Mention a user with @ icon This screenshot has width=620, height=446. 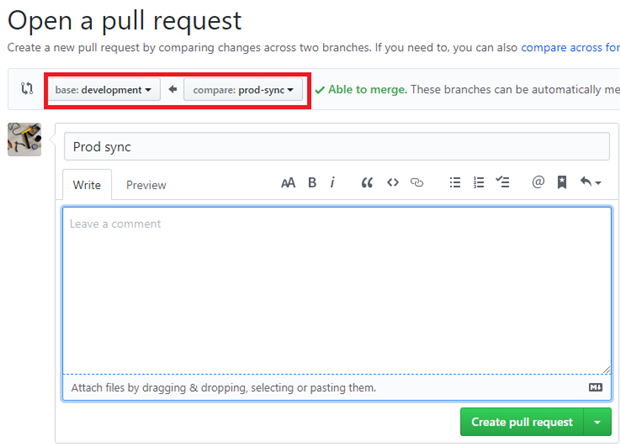click(x=537, y=183)
